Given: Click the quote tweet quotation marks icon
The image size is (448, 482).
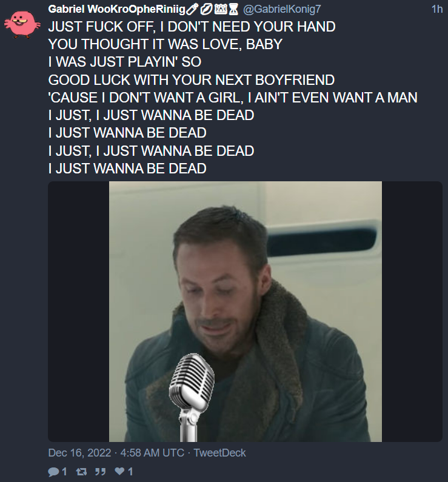Looking at the screenshot, I should tap(101, 471).
